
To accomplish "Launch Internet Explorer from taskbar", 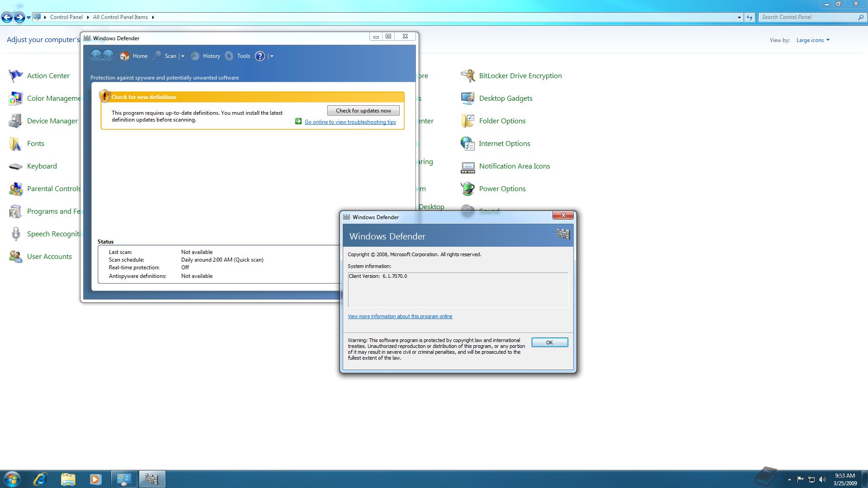I will (x=41, y=479).
